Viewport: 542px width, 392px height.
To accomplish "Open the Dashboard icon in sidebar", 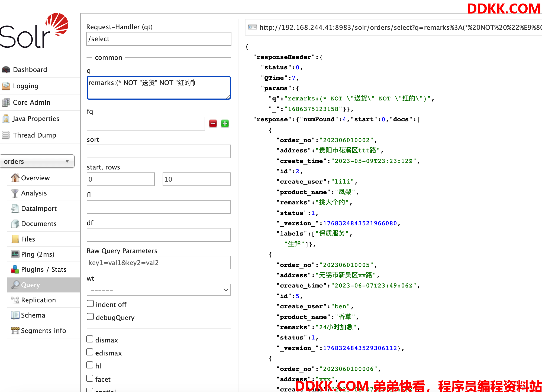I will 6,70.
